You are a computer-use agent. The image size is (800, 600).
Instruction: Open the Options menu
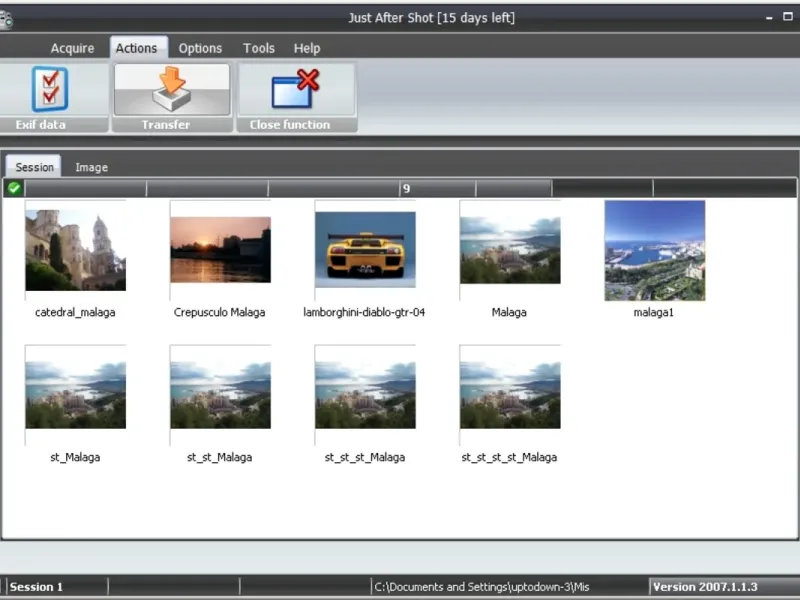pyautogui.click(x=200, y=48)
